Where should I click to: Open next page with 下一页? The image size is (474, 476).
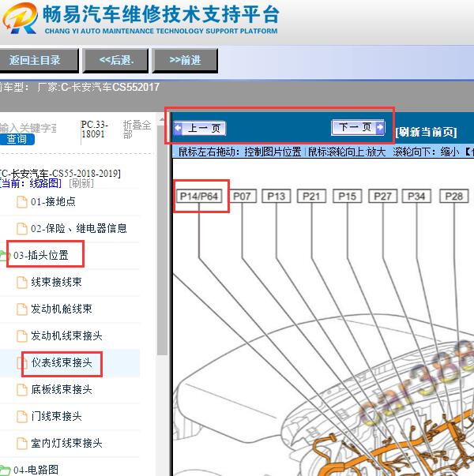point(358,127)
